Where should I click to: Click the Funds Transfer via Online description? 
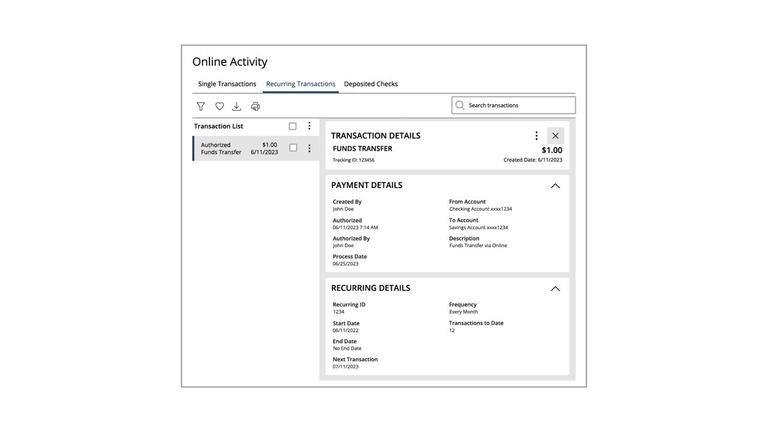pos(478,245)
